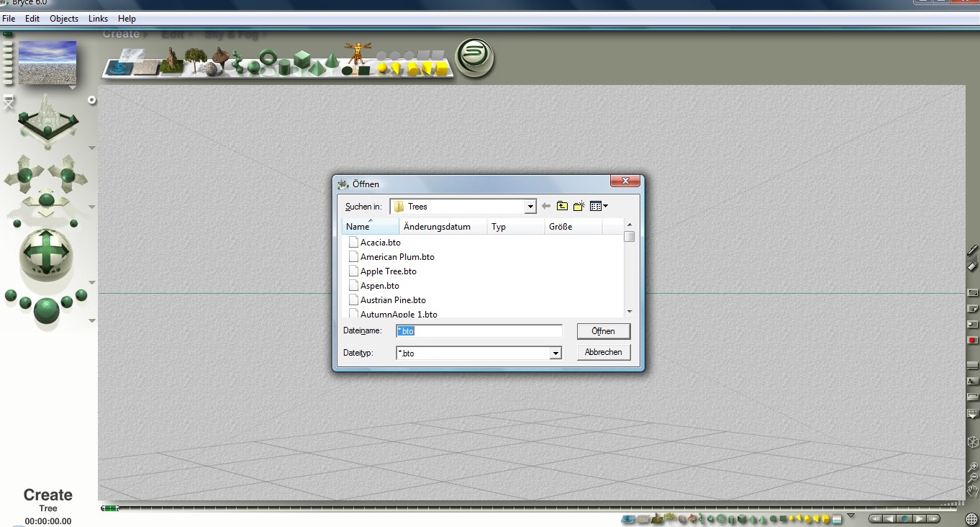Click the globe icon in bottom-right corner
980x527 pixels.
point(973,518)
